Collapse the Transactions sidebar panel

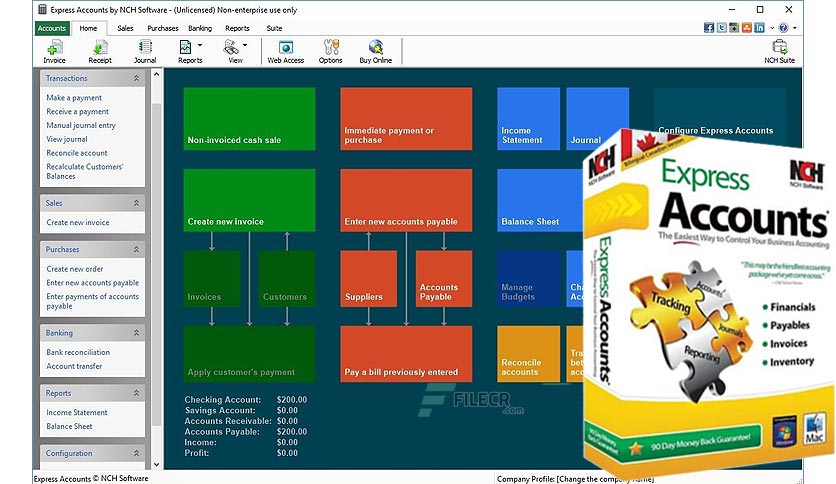click(136, 78)
